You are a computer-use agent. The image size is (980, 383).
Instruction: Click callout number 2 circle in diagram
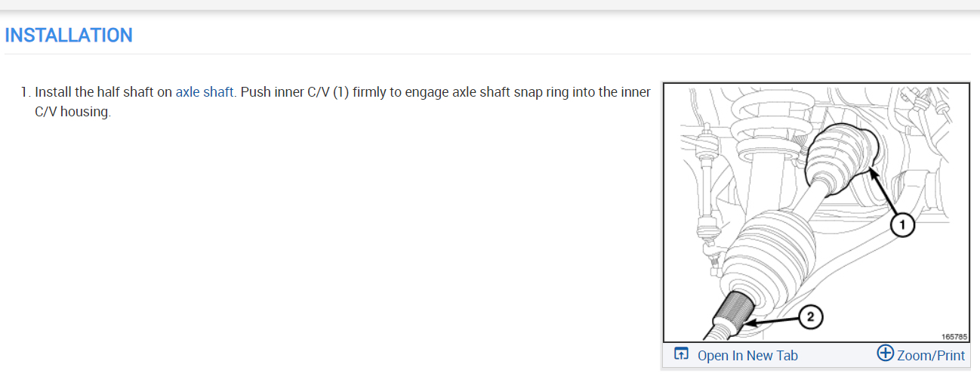pyautogui.click(x=810, y=317)
